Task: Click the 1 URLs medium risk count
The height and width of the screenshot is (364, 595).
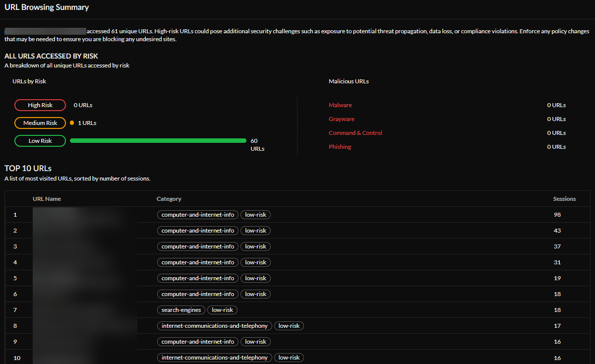Action: (x=87, y=123)
